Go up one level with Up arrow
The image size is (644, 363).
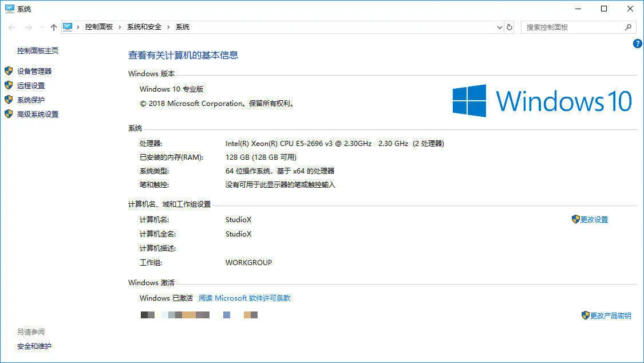click(x=54, y=27)
